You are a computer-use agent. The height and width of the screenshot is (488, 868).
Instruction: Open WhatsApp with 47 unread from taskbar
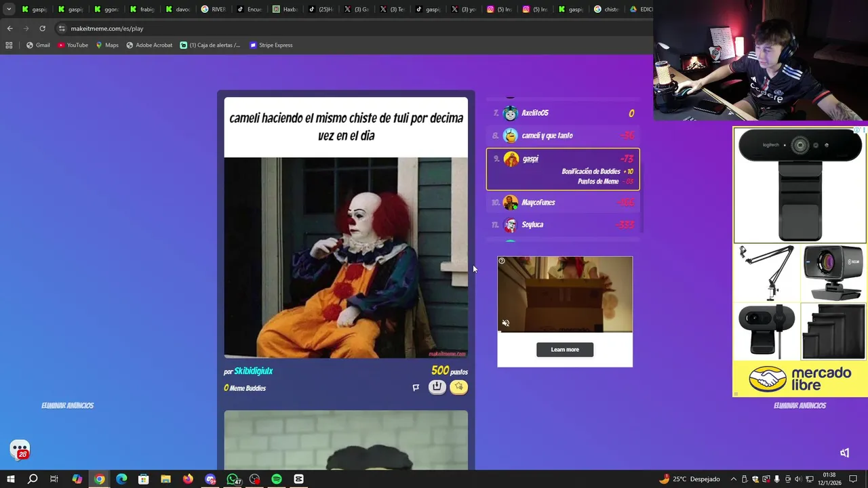(233, 479)
